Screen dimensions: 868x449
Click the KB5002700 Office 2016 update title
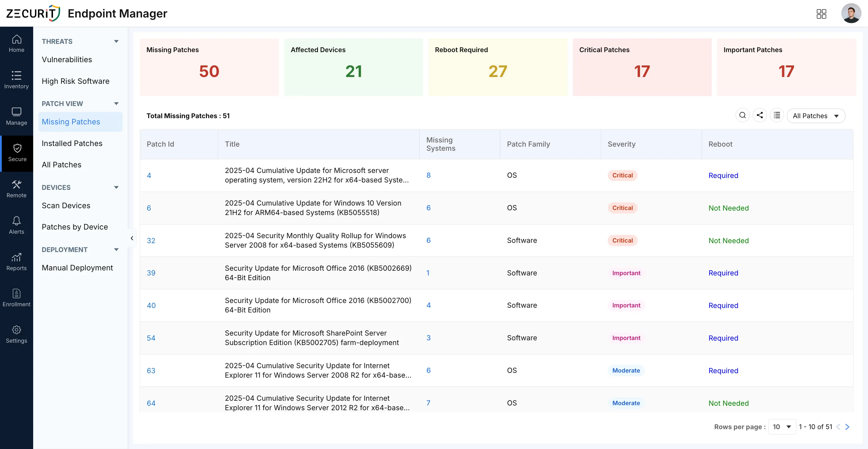coord(318,305)
